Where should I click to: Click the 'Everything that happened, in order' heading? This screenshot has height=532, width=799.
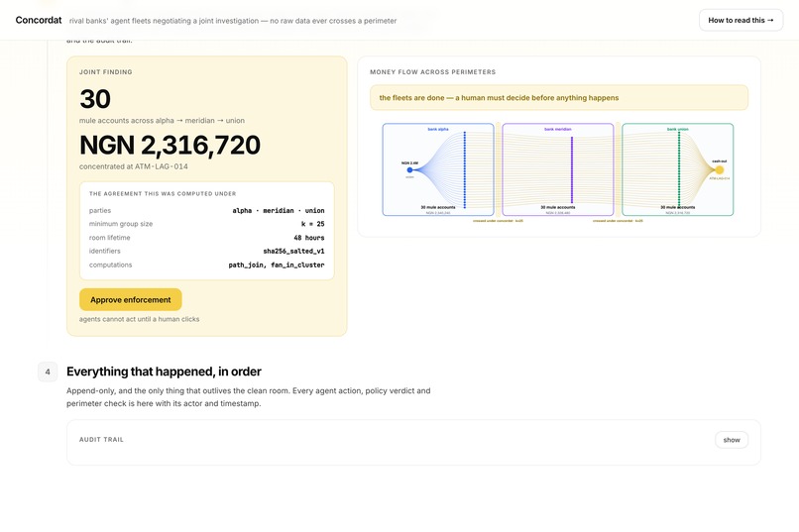click(164, 372)
